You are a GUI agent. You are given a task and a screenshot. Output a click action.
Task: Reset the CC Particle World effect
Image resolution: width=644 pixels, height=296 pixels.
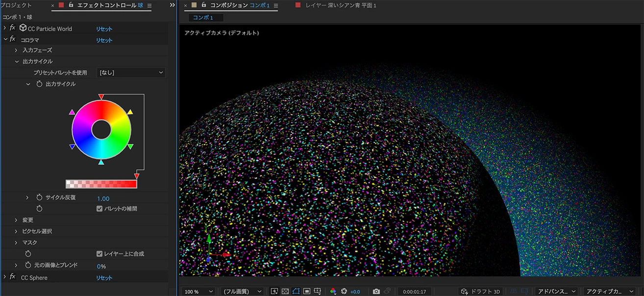[x=104, y=29]
